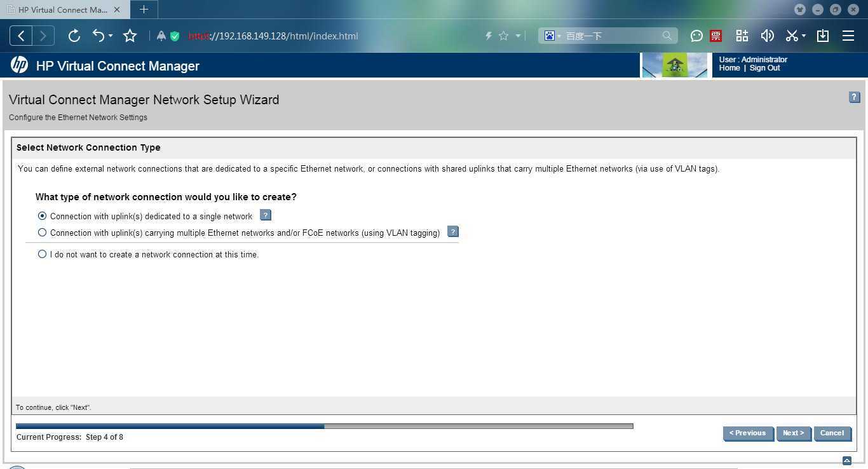Viewport: 868px width, 469px height.
Task: Click the Next button
Action: click(794, 433)
